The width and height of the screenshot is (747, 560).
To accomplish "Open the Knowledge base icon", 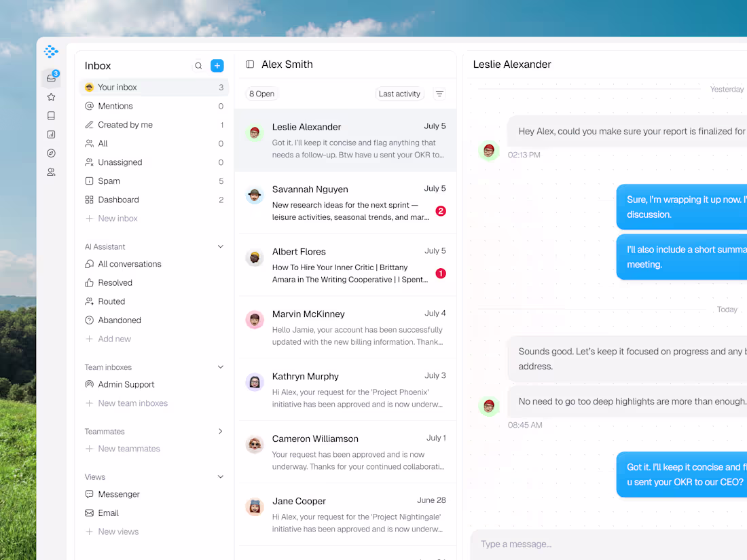I will click(x=51, y=115).
